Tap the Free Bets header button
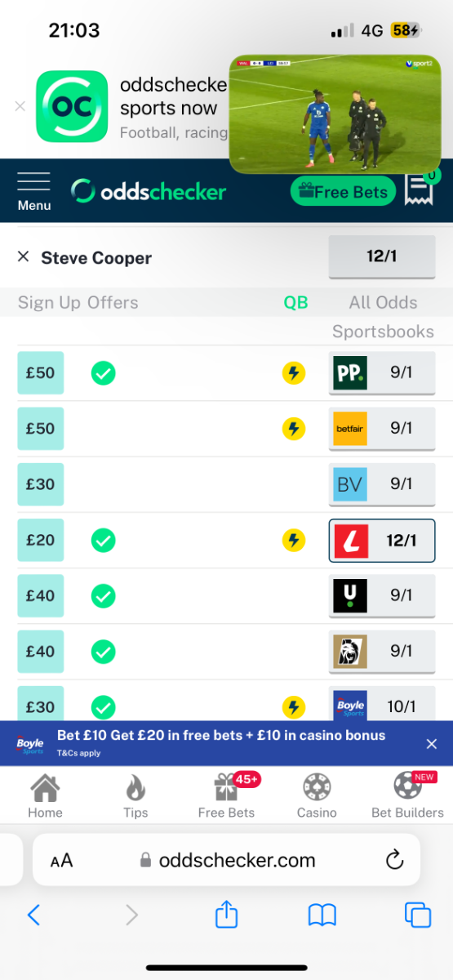Screen dimensions: 453x980 point(343,192)
